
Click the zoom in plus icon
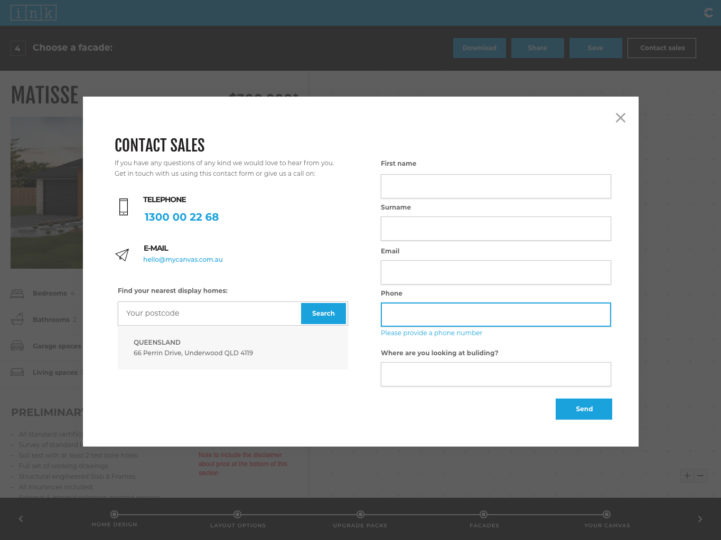point(687,476)
